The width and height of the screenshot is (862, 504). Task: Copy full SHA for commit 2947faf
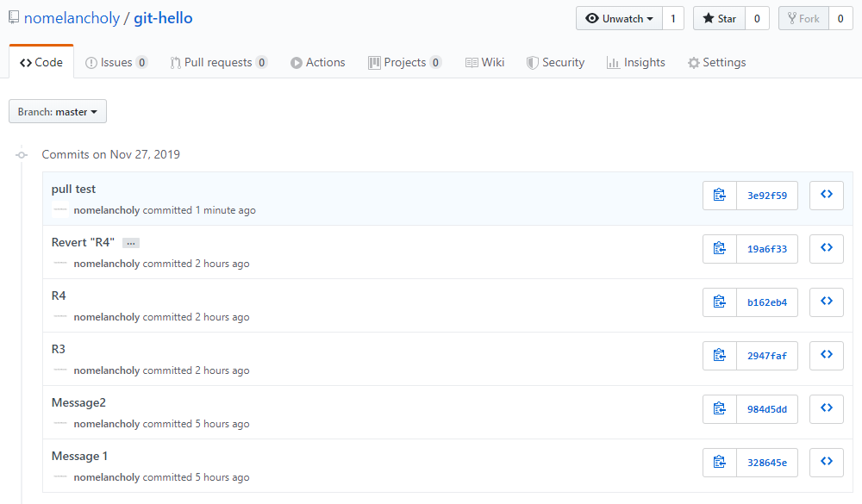click(720, 356)
